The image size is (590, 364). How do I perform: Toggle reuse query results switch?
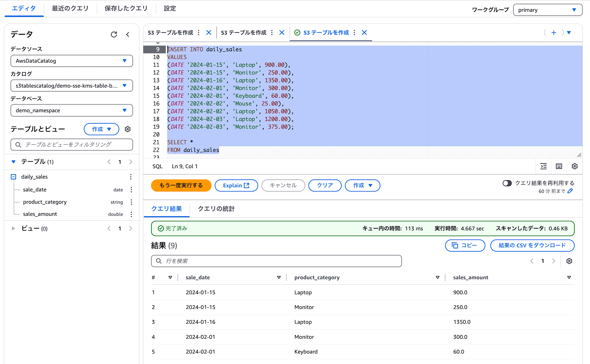click(x=507, y=183)
